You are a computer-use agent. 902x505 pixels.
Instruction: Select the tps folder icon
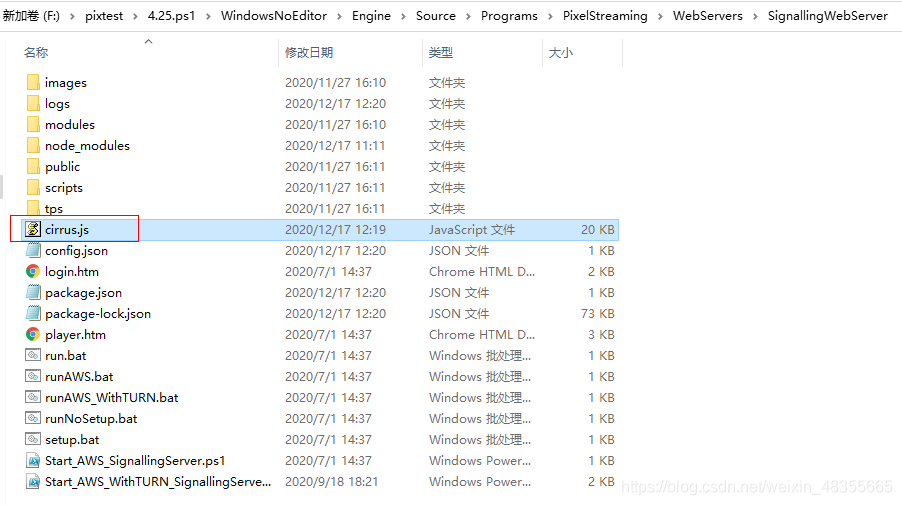pyautogui.click(x=33, y=208)
